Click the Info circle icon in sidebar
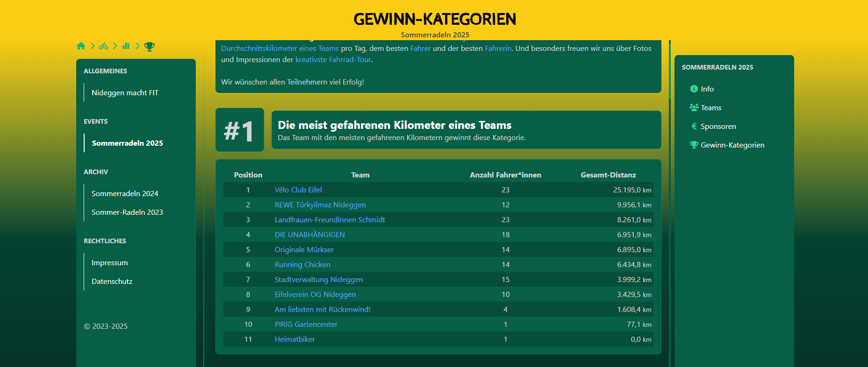 pos(694,89)
